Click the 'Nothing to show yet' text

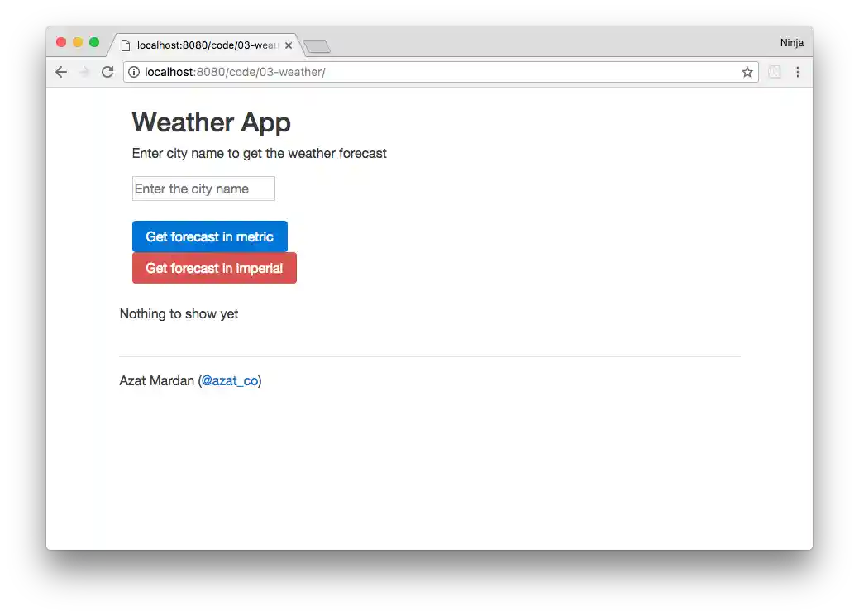pyautogui.click(x=179, y=313)
